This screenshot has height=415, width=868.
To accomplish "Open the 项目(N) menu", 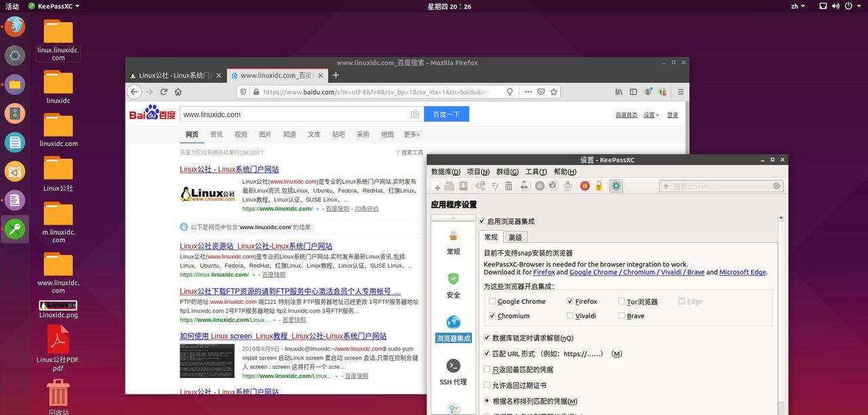I will [478, 172].
